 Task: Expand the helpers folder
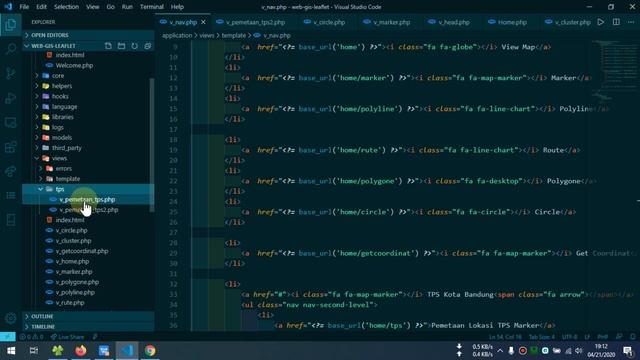tap(88, 86)
